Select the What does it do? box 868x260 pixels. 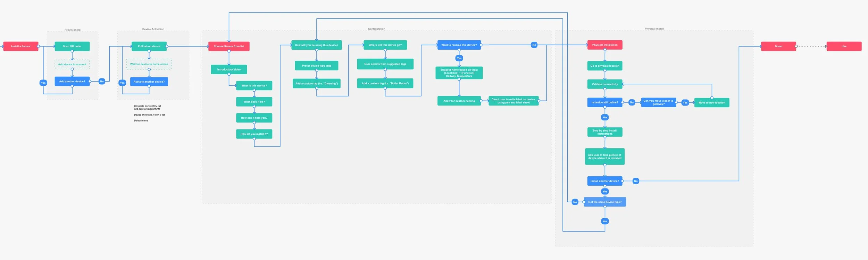pos(254,102)
